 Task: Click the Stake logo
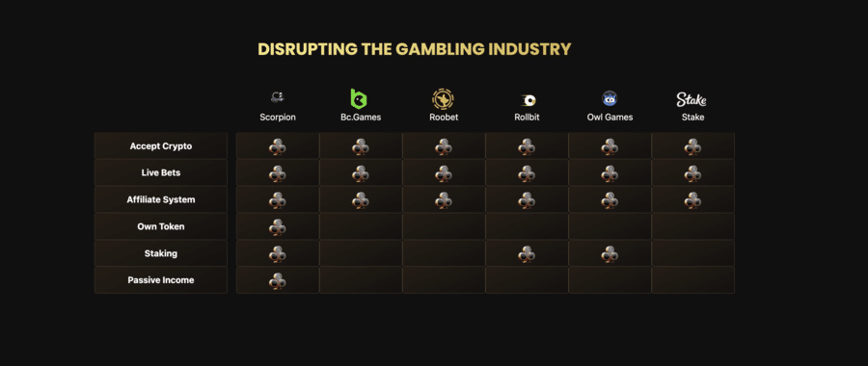click(x=692, y=99)
